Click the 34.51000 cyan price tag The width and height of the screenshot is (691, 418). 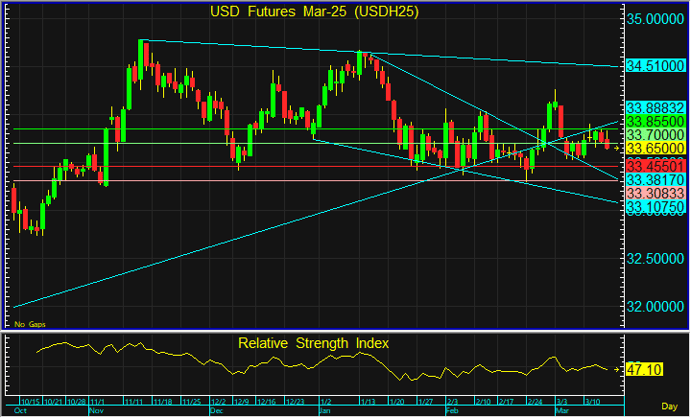tap(655, 66)
